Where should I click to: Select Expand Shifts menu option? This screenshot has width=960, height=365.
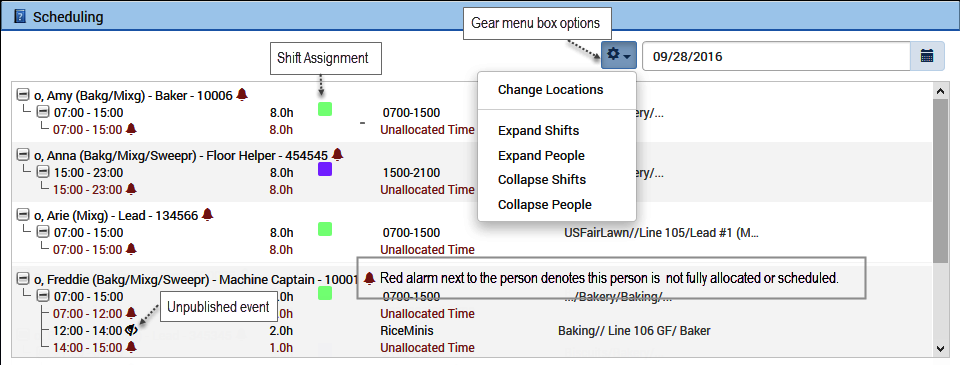coord(538,131)
